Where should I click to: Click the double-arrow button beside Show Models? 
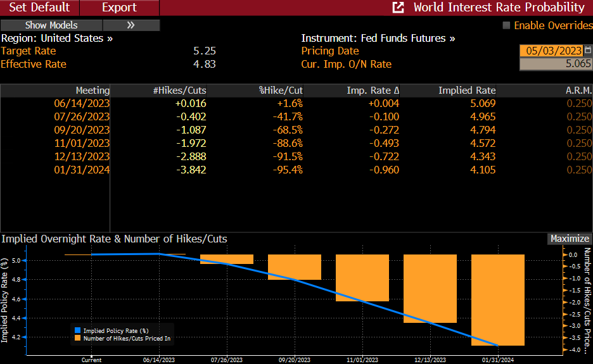point(131,25)
